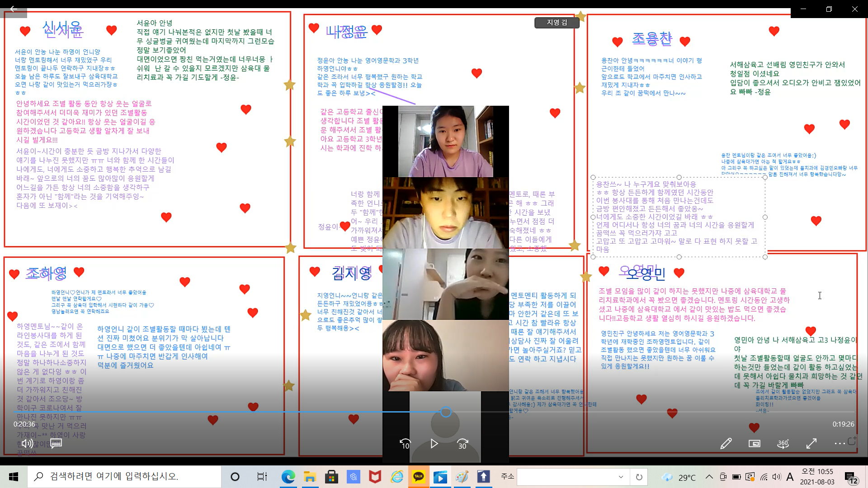The image size is (868, 488).
Task: Play the paused video
Action: 434,444
